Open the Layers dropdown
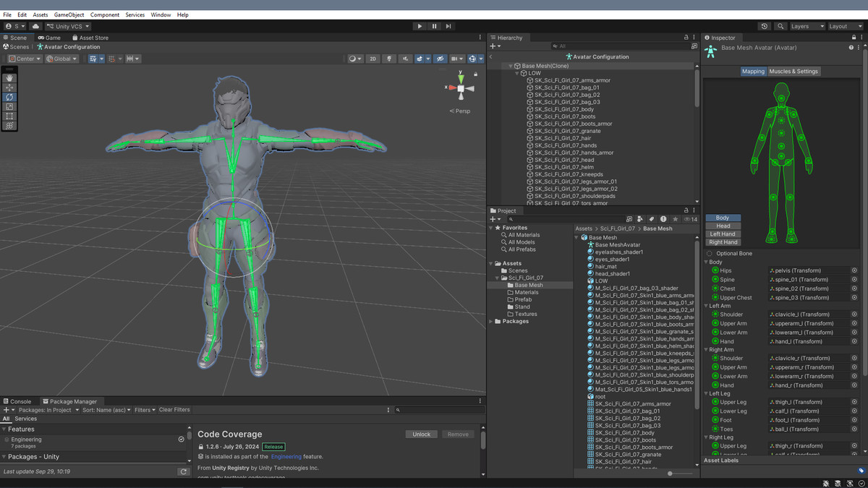This screenshot has width=868, height=488. (807, 26)
